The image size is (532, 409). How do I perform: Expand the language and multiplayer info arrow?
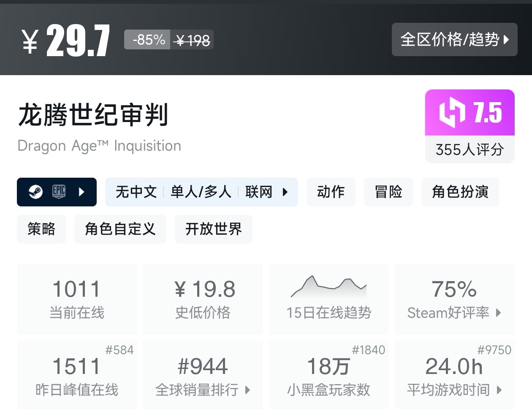(x=285, y=192)
